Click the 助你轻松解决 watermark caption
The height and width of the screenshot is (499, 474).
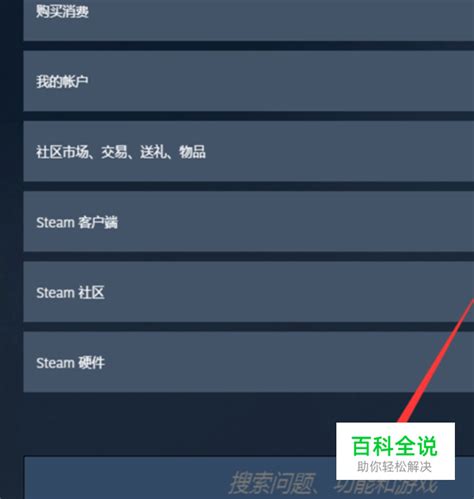[x=395, y=467]
